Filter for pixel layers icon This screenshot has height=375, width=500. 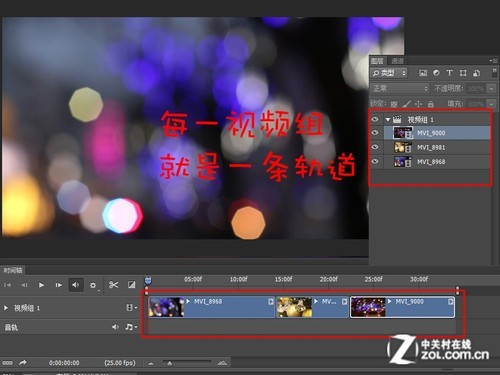[x=423, y=73]
